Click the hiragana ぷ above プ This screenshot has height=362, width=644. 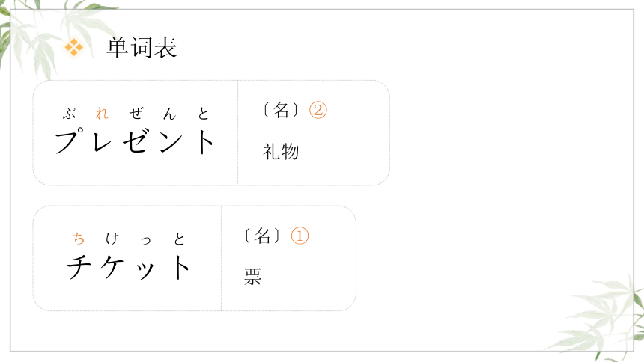coord(69,113)
